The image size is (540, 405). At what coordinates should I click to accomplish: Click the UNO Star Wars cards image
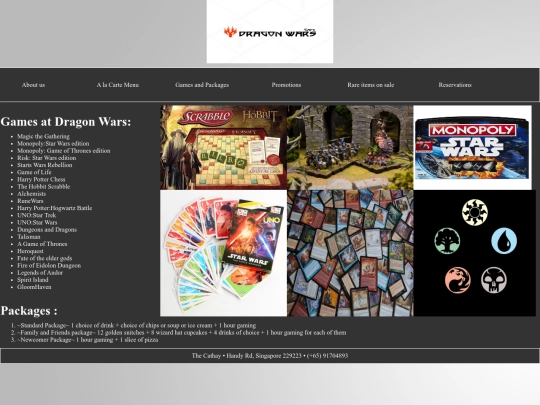pos(224,253)
